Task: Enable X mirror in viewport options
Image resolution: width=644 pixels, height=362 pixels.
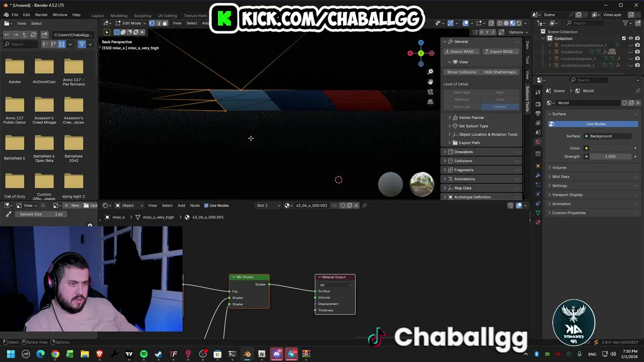Action: tap(481, 32)
